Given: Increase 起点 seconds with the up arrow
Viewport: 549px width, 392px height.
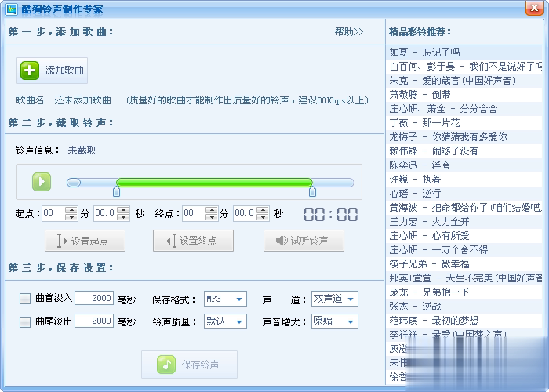Looking at the screenshot, I should (x=123, y=209).
